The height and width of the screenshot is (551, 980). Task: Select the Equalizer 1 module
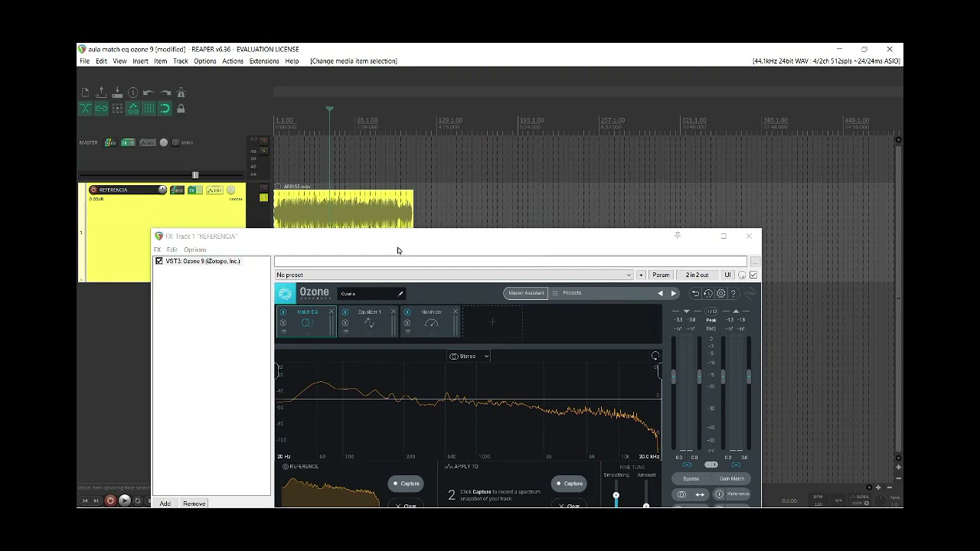pyautogui.click(x=369, y=321)
